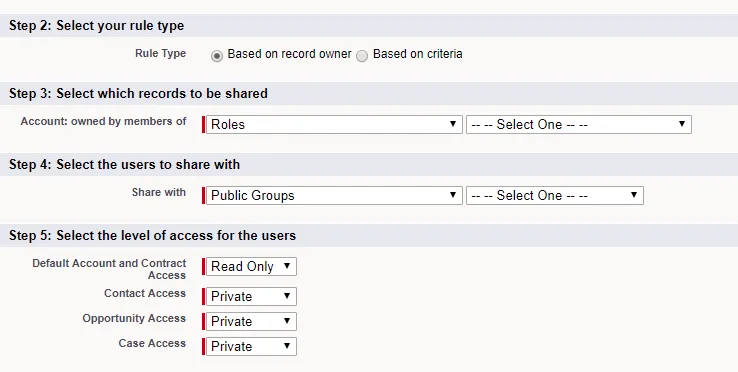Expand the 'Select One' dropdown beside Roles

pyautogui.click(x=578, y=124)
